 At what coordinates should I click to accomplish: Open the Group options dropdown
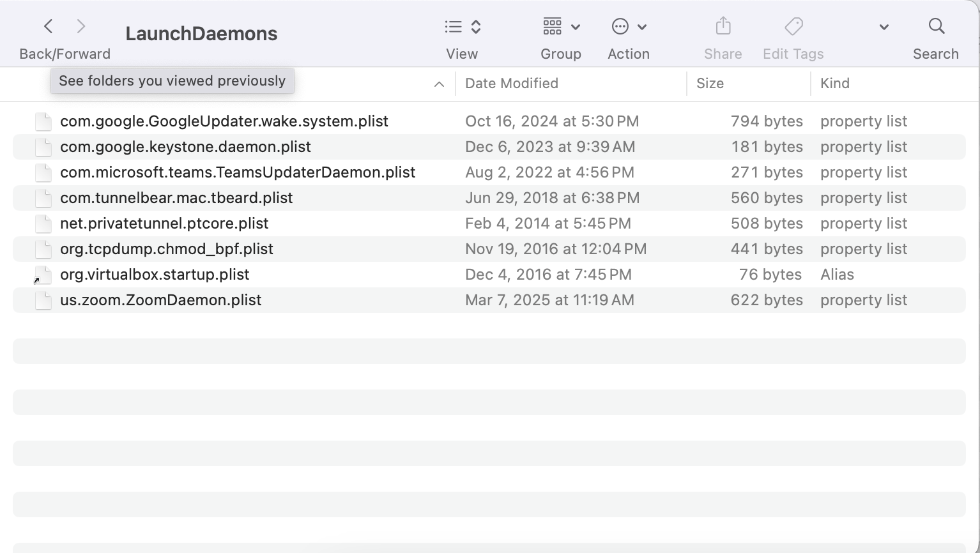(x=561, y=27)
